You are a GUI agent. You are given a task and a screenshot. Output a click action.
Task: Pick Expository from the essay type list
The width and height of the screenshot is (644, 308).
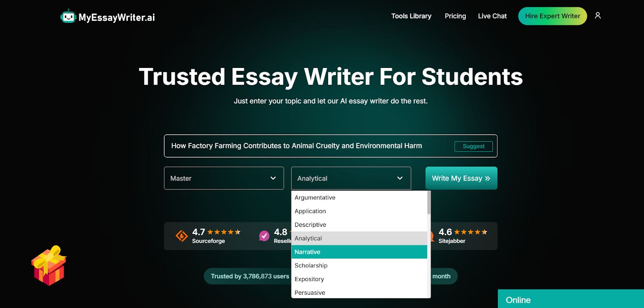click(x=359, y=279)
